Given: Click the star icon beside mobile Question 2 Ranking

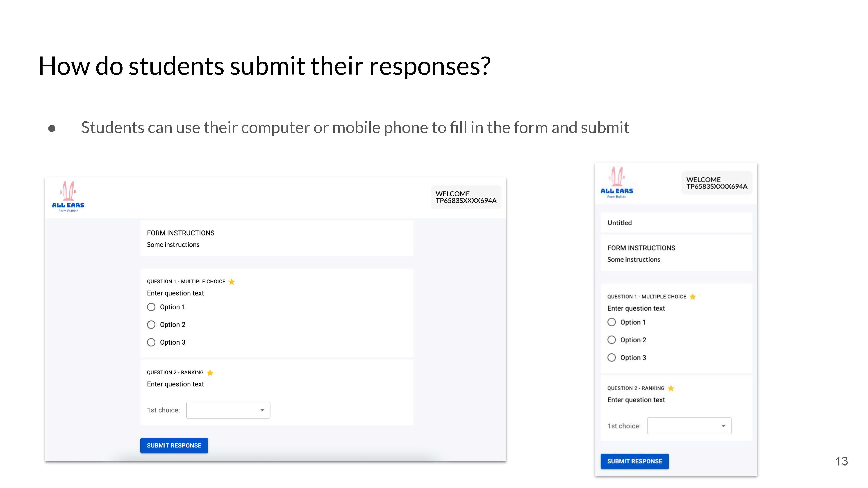Looking at the screenshot, I should click(x=671, y=388).
